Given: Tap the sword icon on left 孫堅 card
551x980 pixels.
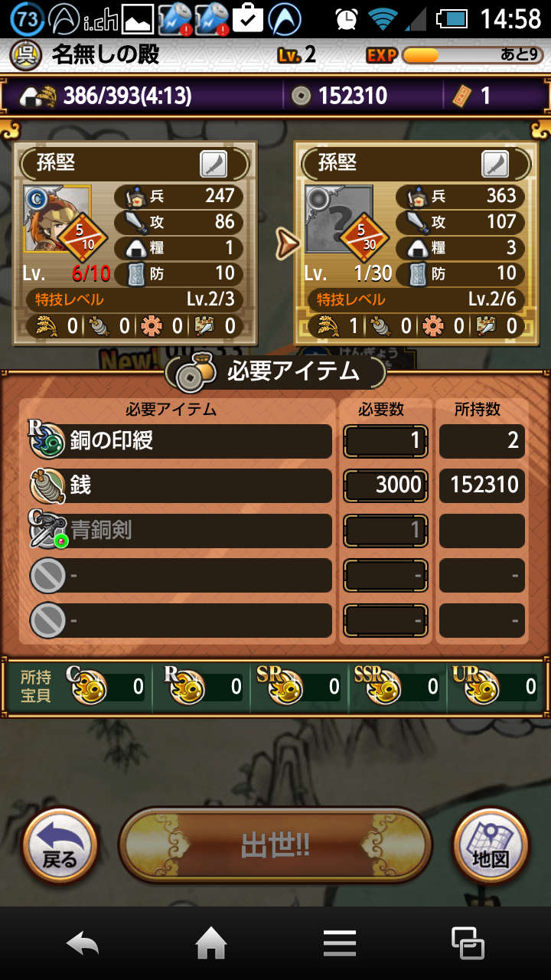Looking at the screenshot, I should (x=214, y=164).
